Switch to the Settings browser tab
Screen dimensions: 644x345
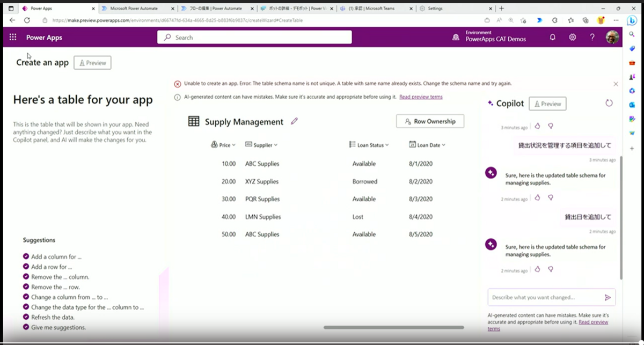[455, 9]
